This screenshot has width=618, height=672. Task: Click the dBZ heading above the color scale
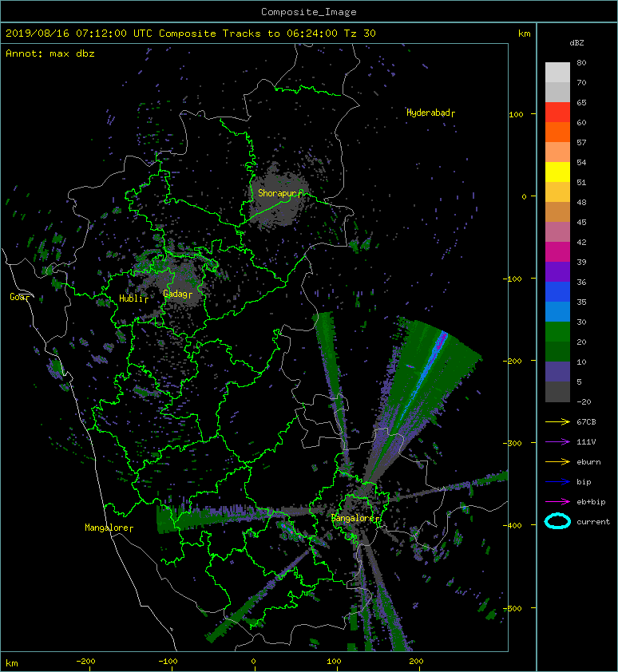[x=576, y=43]
